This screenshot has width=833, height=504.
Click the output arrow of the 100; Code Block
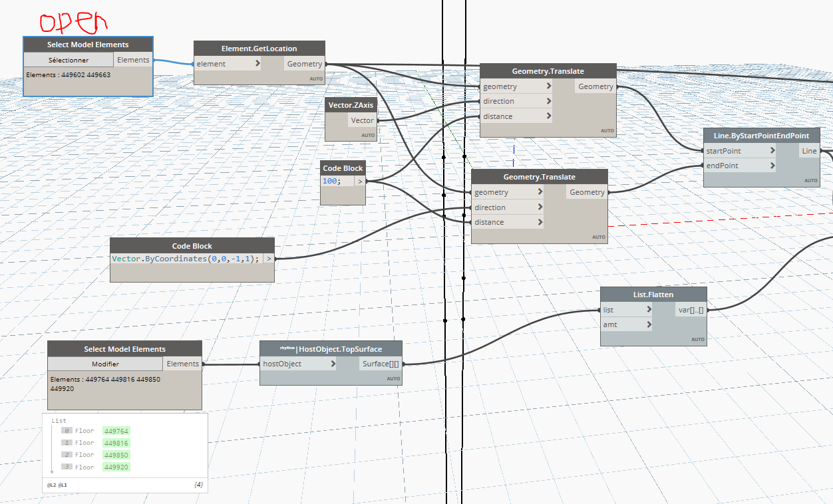coord(360,181)
